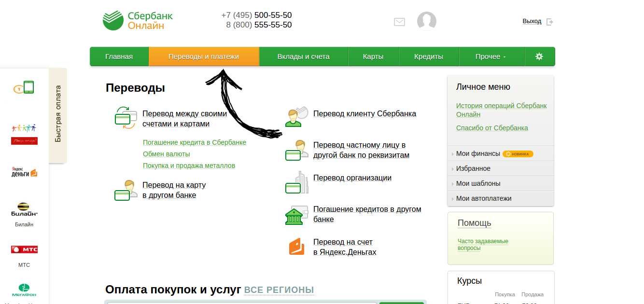Click the Оплата покупок и услуг heading
Image resolution: width=644 pixels, height=304 pixels.
click(173, 290)
